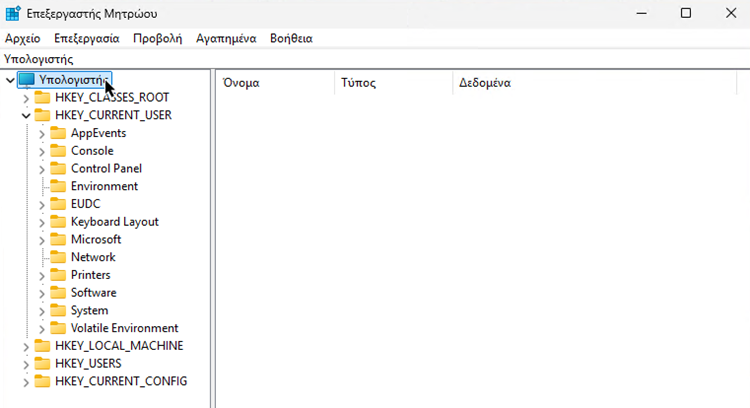The image size is (750, 408).
Task: Close the Registry Editor window
Action: [x=730, y=13]
